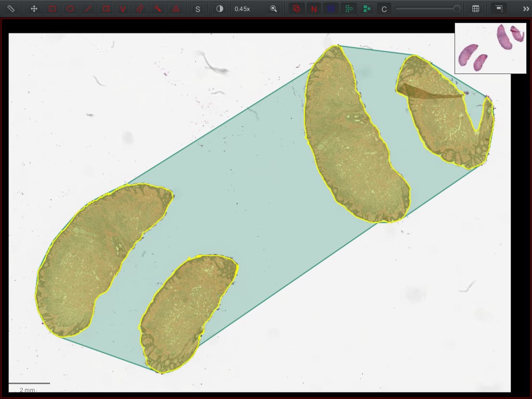Screen dimensions: 532x399
Task: Select the Rectangle annotation tool
Action: coord(52,8)
